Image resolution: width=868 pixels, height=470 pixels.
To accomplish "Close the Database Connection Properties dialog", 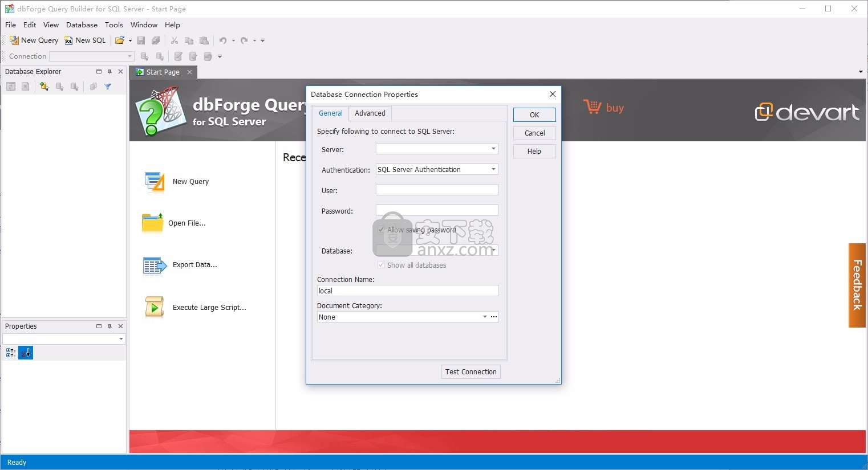I will (552, 94).
